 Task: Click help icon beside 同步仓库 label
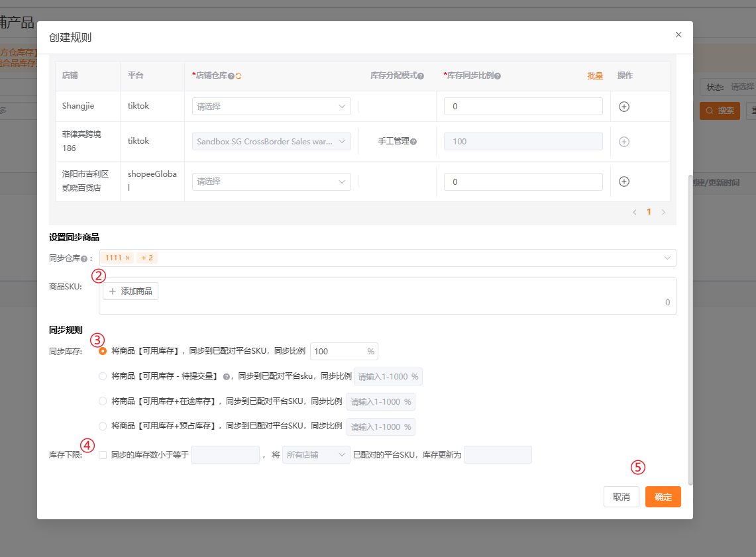[84, 259]
